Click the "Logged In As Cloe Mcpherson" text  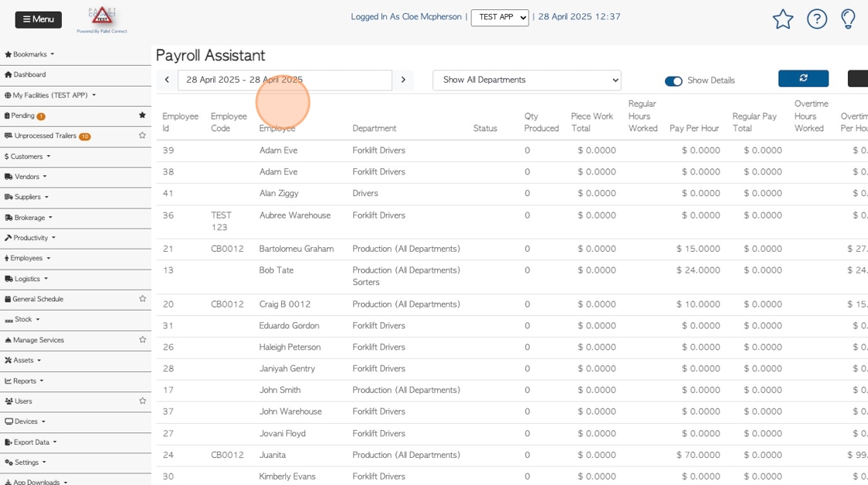406,16
